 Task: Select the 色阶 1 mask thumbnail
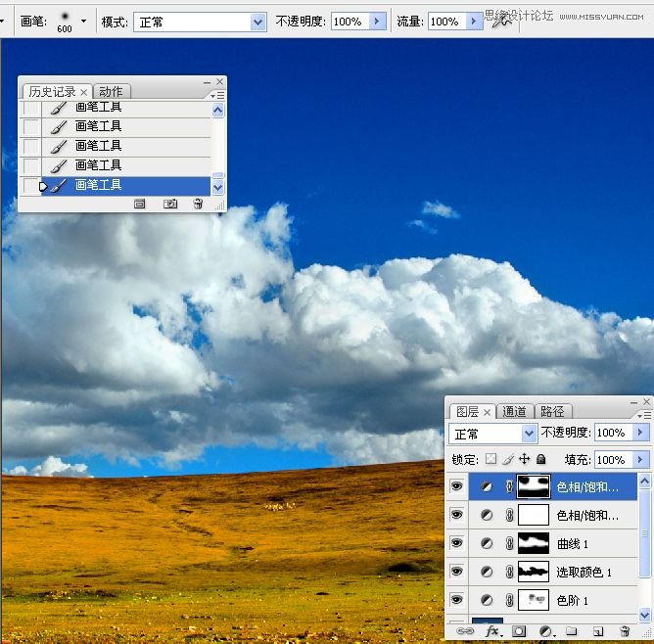pos(534,600)
